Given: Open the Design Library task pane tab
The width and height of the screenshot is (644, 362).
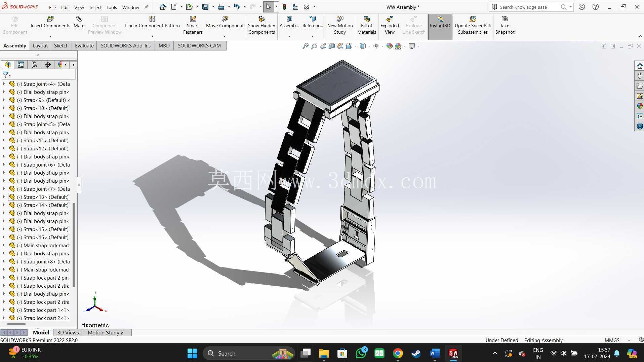Looking at the screenshot, I should [x=640, y=76].
